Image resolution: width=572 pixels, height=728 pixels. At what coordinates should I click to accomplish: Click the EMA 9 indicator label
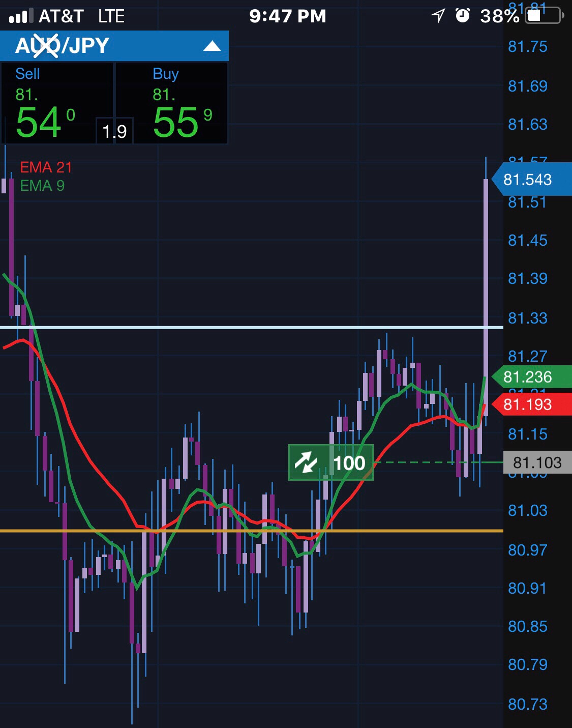(x=42, y=186)
